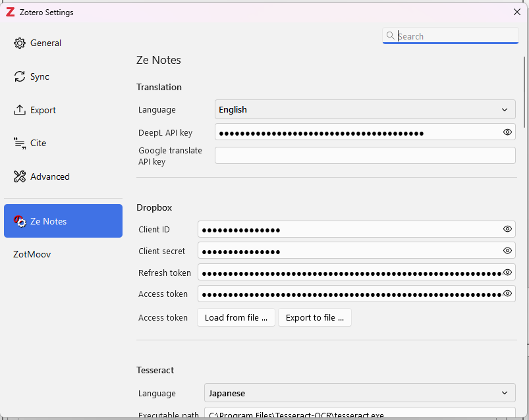The image size is (529, 420).
Task: Click the Dropbox section heading
Action: [154, 207]
